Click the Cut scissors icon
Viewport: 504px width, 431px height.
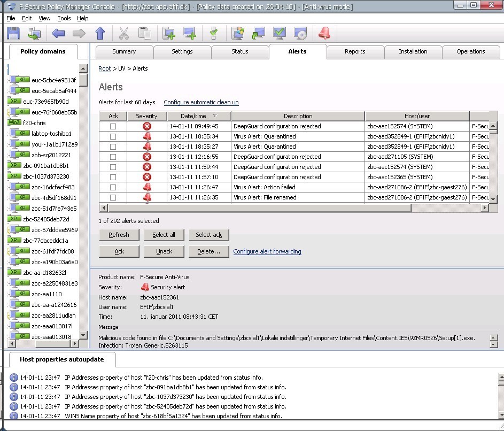click(x=125, y=33)
